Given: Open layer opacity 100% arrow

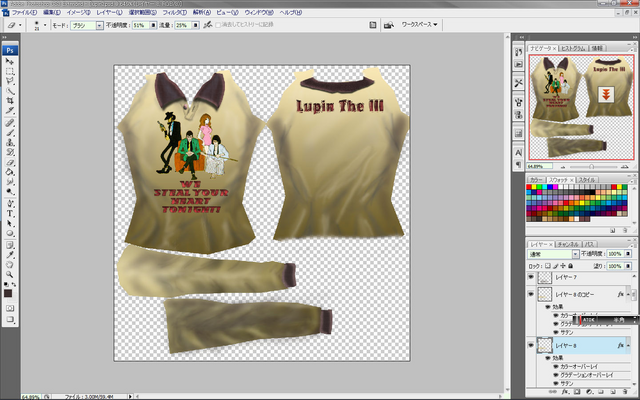Looking at the screenshot, I should point(628,254).
